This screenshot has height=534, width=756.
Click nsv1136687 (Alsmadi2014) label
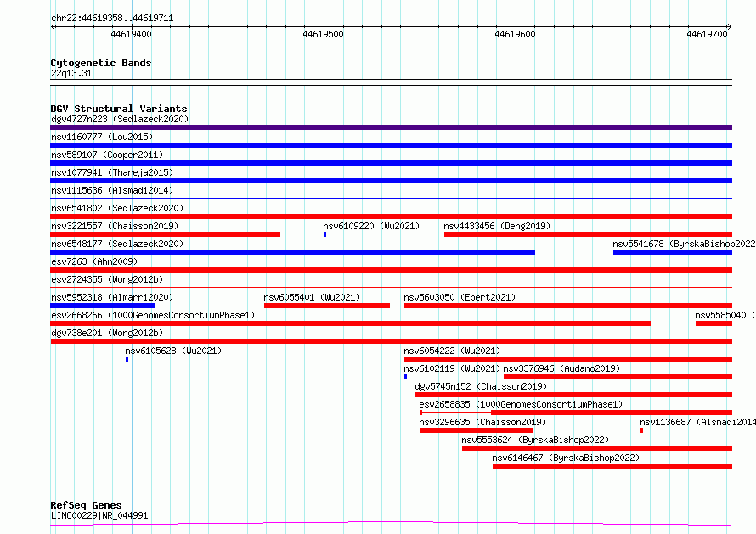click(x=697, y=422)
